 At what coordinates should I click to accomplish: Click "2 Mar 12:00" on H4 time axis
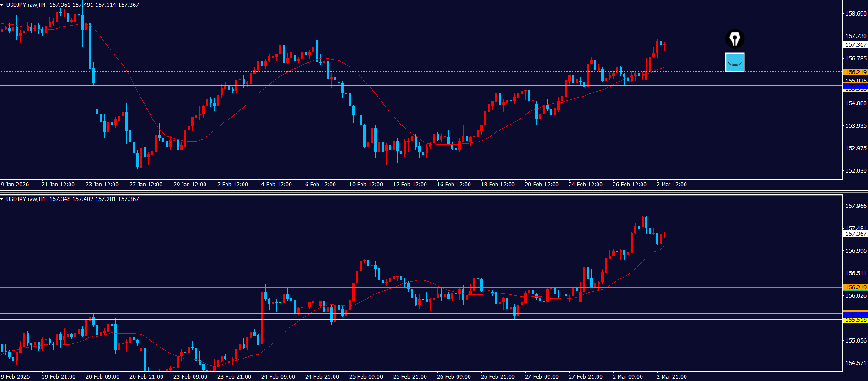[671, 185]
